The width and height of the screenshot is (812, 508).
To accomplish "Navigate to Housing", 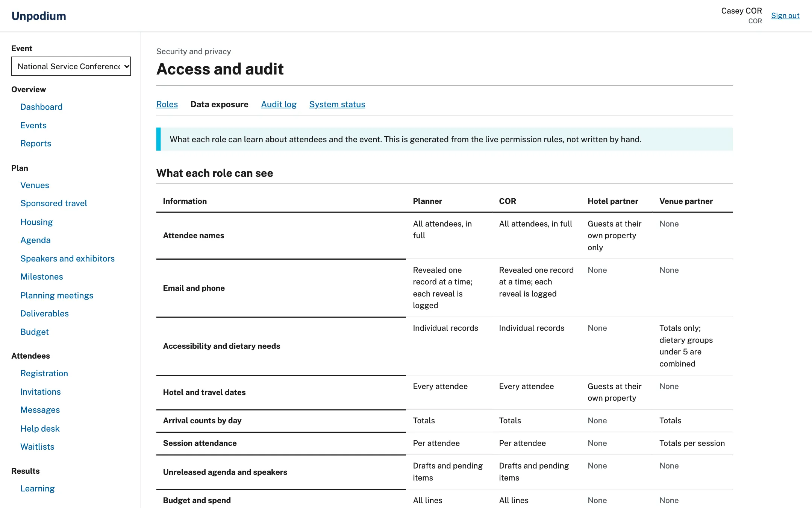I will point(36,222).
